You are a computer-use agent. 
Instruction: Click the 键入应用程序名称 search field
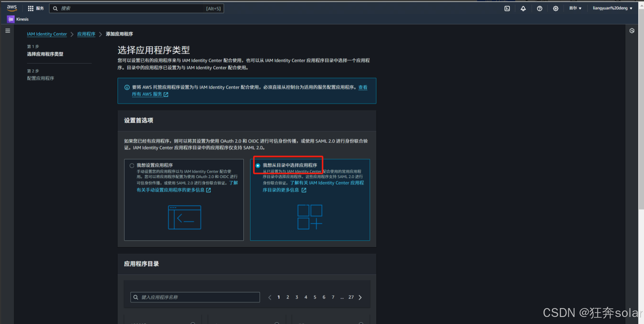click(195, 297)
